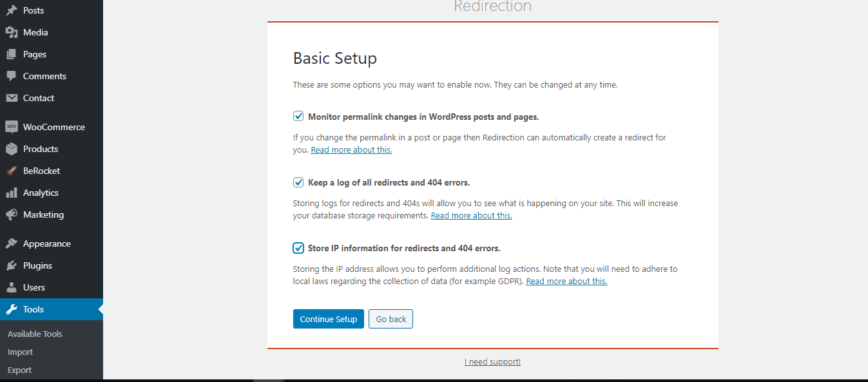Click the Continue Setup button
Screen dimensions: 868x382
point(329,319)
